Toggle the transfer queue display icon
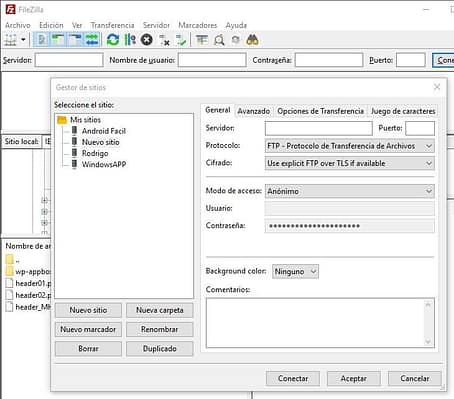 coord(92,40)
